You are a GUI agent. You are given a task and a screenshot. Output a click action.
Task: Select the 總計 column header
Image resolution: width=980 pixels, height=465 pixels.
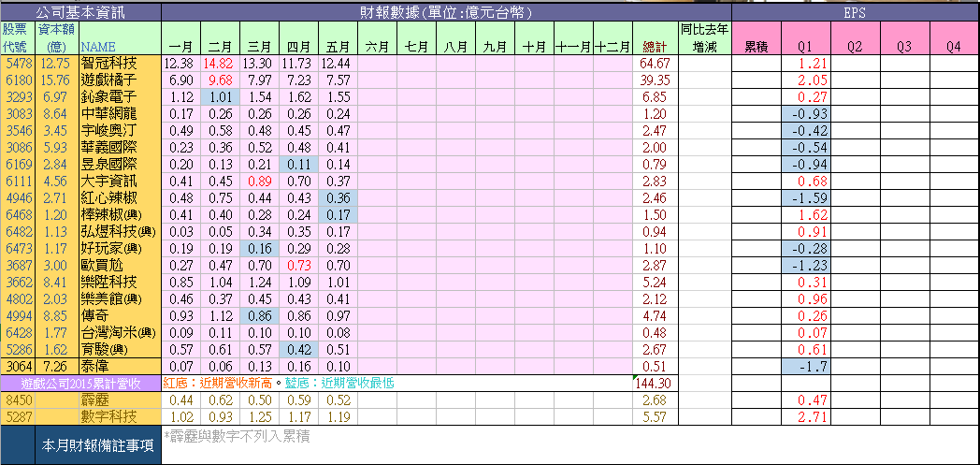[656, 37]
